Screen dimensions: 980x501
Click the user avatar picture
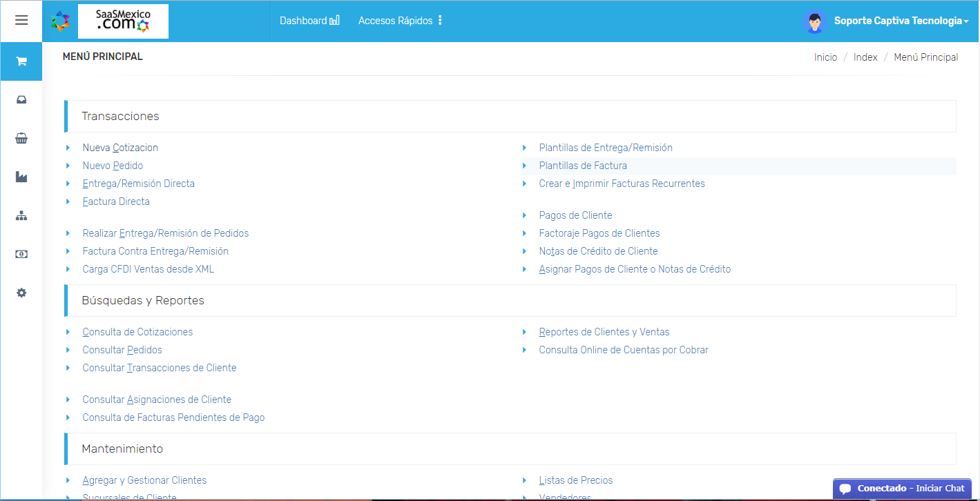tap(815, 21)
